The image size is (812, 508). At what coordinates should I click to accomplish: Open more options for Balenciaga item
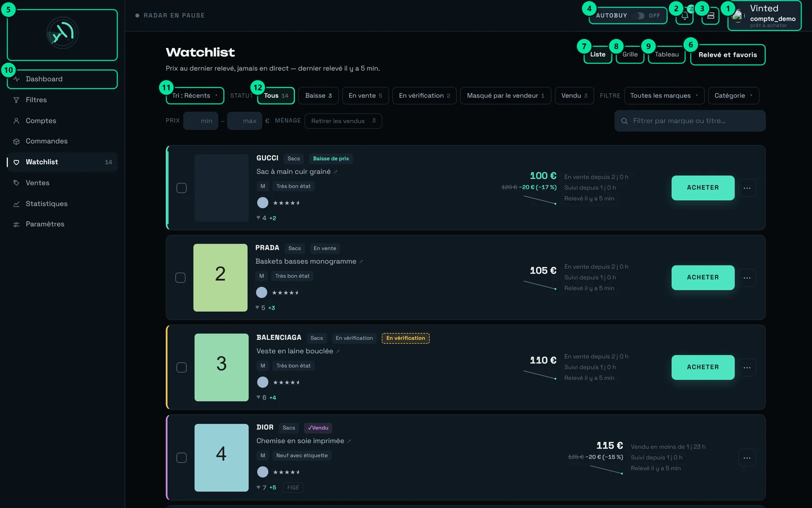(747, 368)
